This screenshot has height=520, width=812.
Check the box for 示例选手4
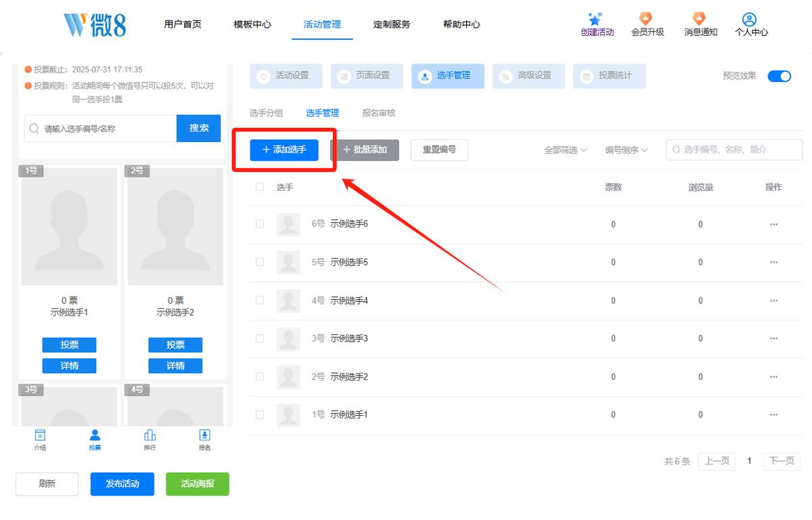260,301
